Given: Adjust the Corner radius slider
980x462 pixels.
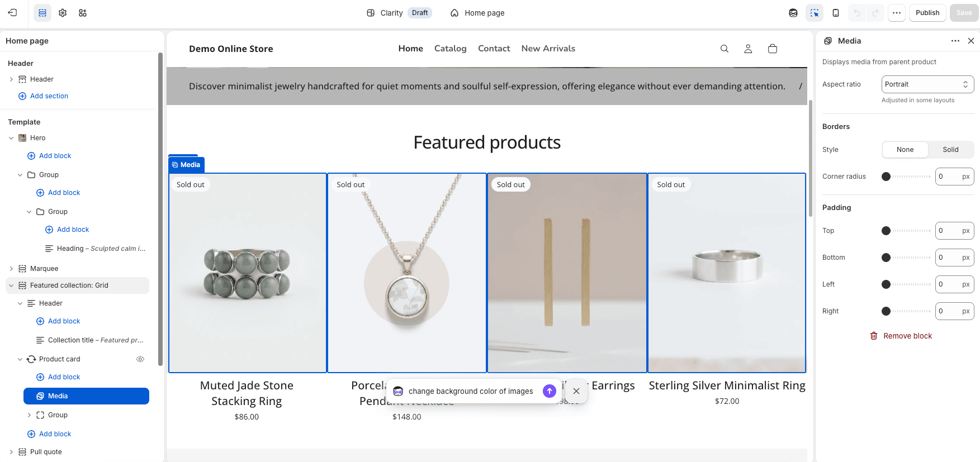Looking at the screenshot, I should [x=906, y=177].
